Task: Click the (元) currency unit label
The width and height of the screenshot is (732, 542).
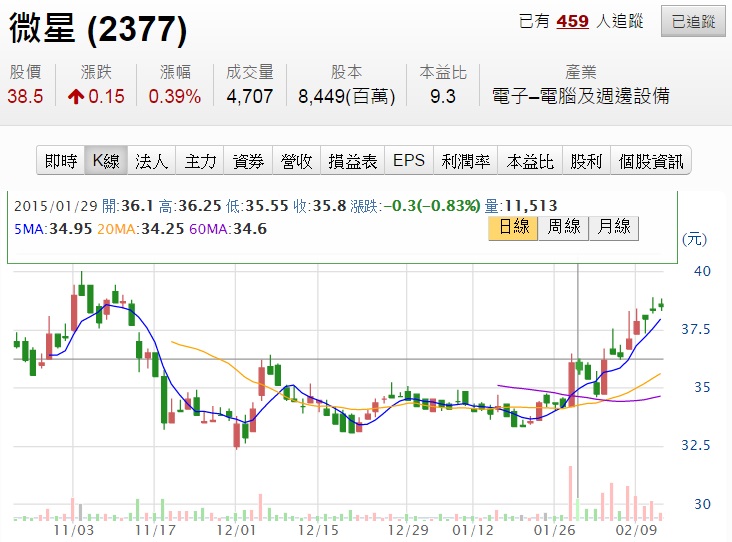Action: pyautogui.click(x=694, y=239)
